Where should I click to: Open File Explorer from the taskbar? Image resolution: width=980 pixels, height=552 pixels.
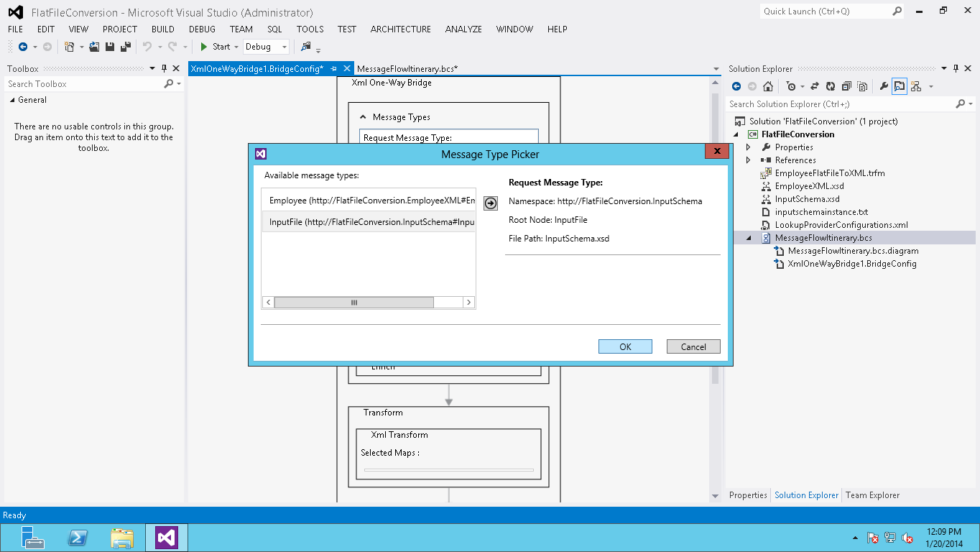122,538
